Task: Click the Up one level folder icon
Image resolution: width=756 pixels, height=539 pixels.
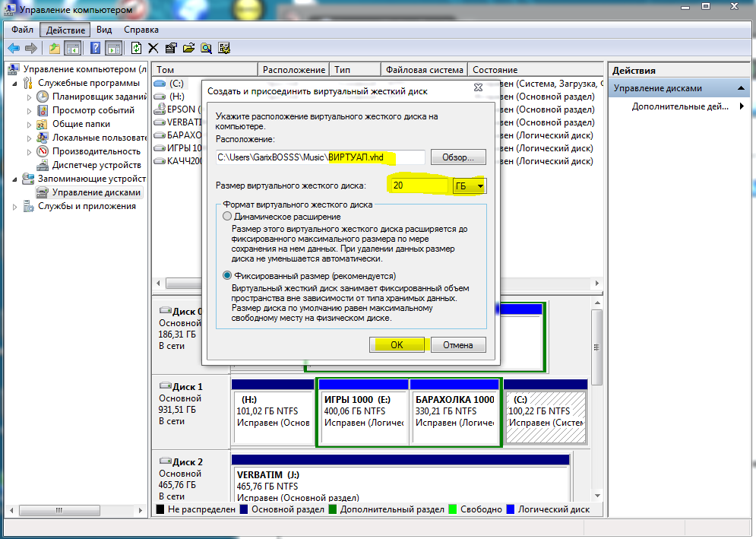Action: 55,48
